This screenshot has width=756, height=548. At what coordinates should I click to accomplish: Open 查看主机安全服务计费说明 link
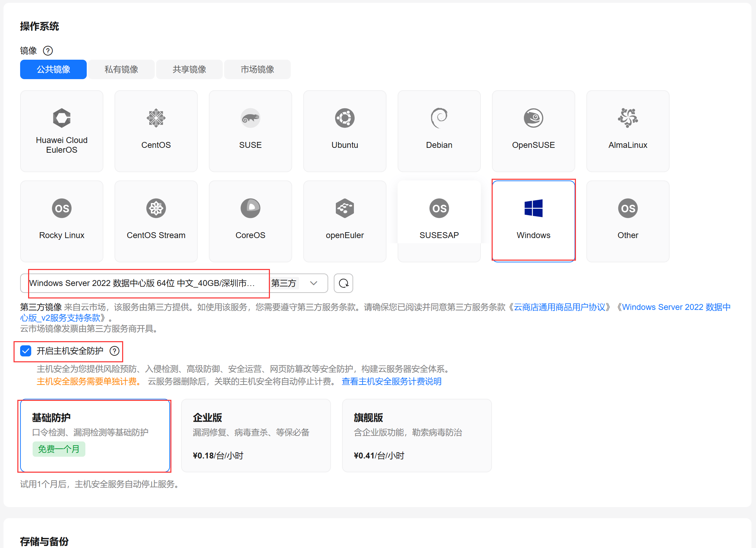(x=391, y=381)
